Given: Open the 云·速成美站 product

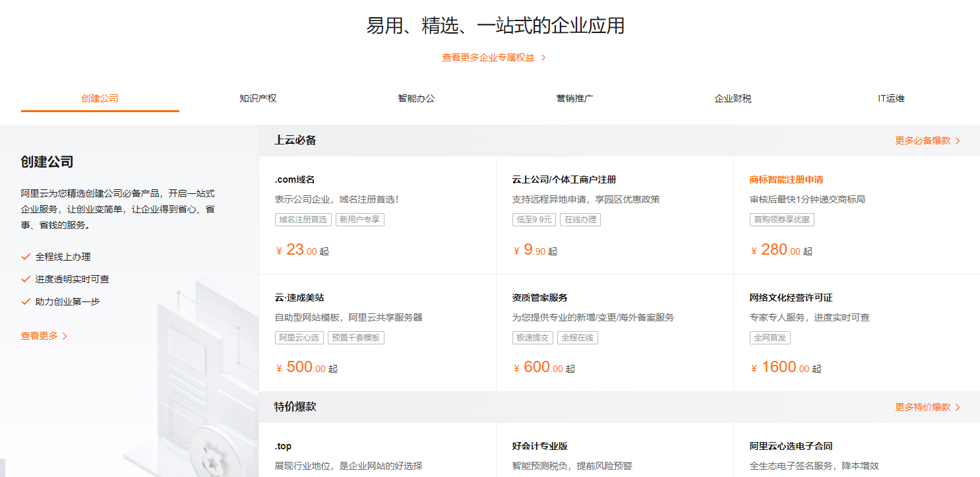Looking at the screenshot, I should (x=299, y=298).
